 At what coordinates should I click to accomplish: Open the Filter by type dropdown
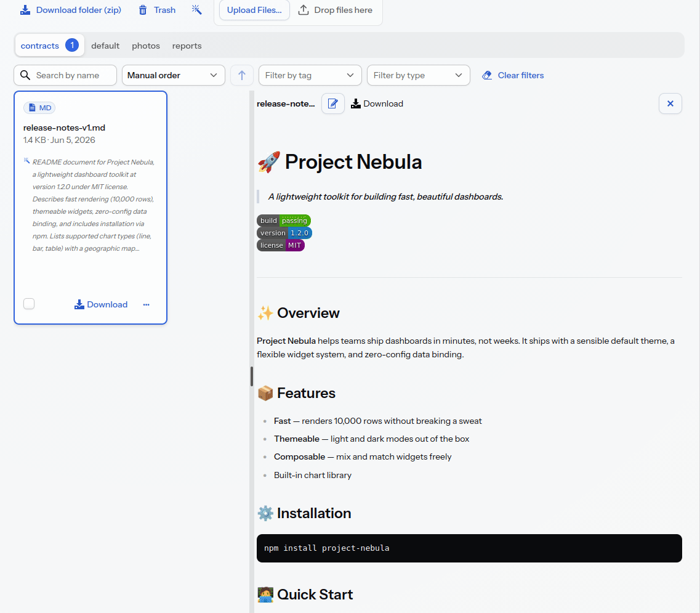point(418,75)
